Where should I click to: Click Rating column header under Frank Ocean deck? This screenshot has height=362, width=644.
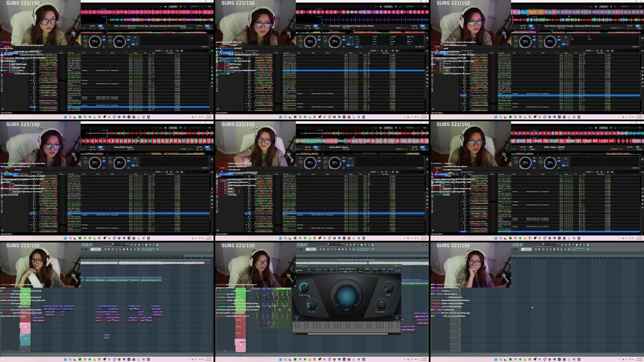351,53
